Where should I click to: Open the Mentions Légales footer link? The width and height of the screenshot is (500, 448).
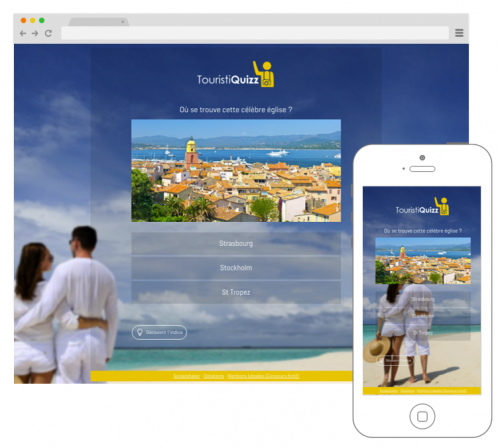click(263, 376)
